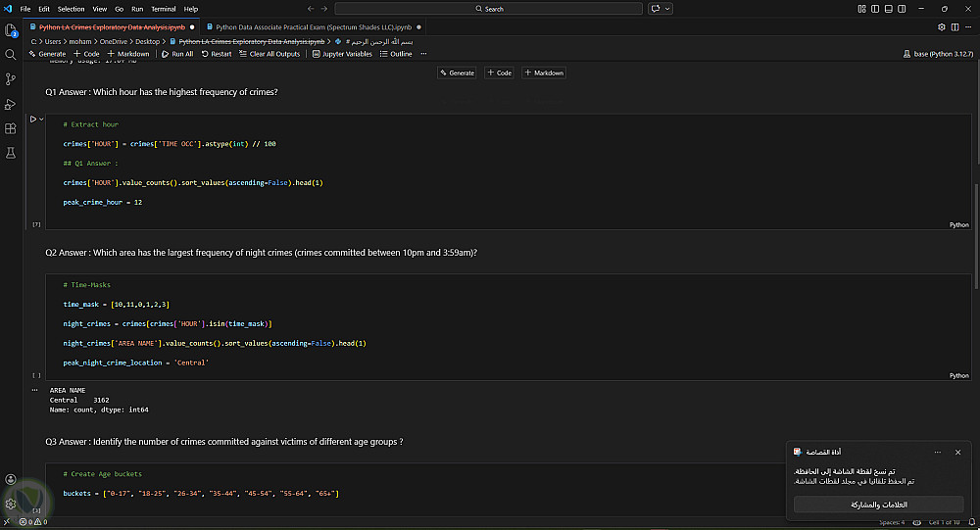Open the Testing flask icon view
The width and height of the screenshot is (980, 530).
(11, 154)
